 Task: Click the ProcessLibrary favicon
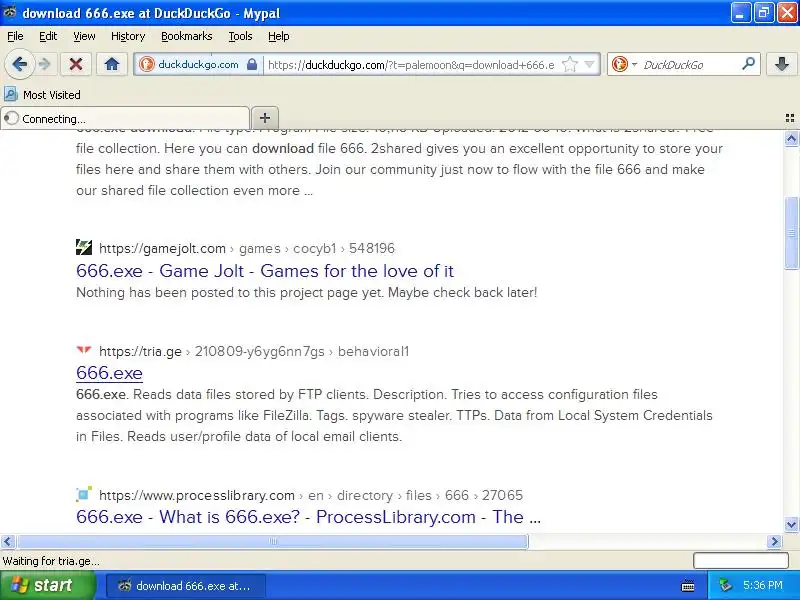pos(84,494)
